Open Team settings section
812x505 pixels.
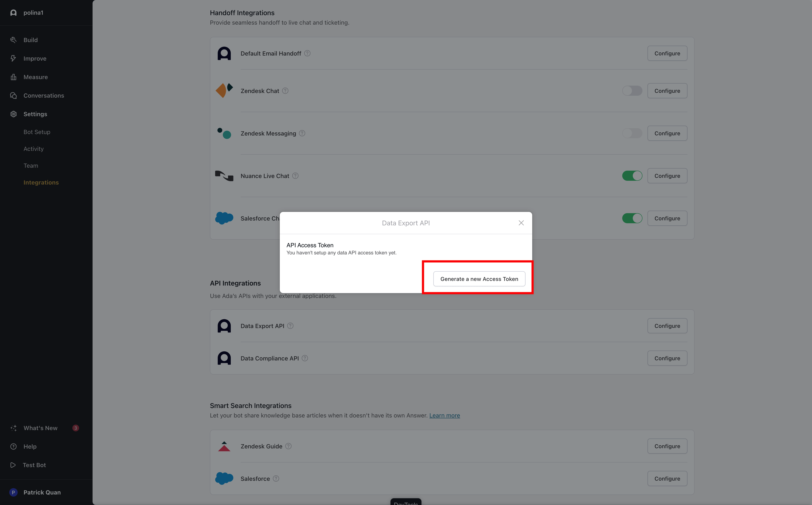(x=30, y=165)
